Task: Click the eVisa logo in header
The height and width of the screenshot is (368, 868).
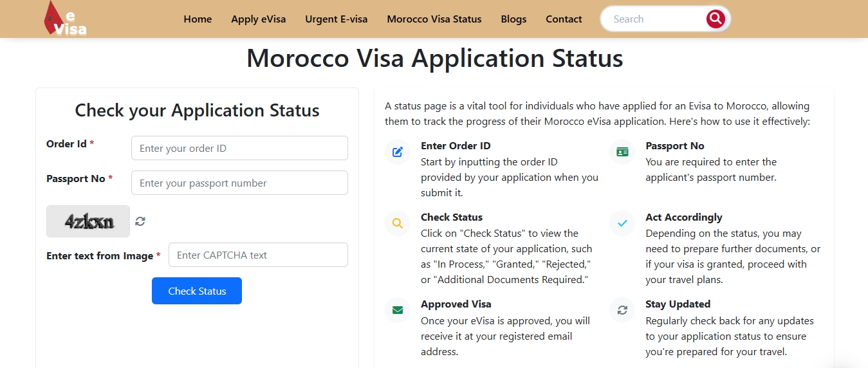Action: pyautogui.click(x=65, y=19)
